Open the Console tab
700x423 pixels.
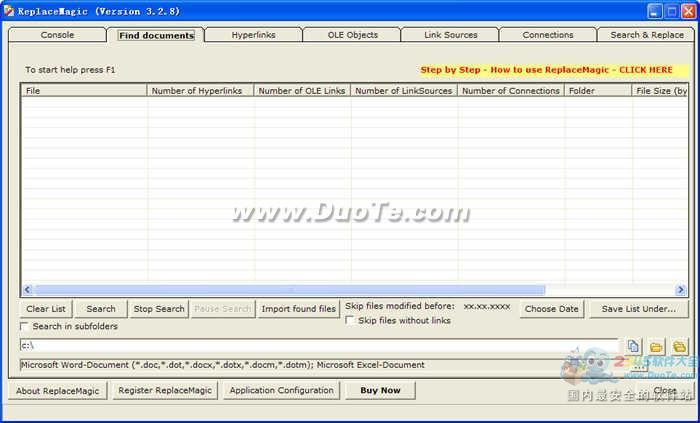point(57,35)
